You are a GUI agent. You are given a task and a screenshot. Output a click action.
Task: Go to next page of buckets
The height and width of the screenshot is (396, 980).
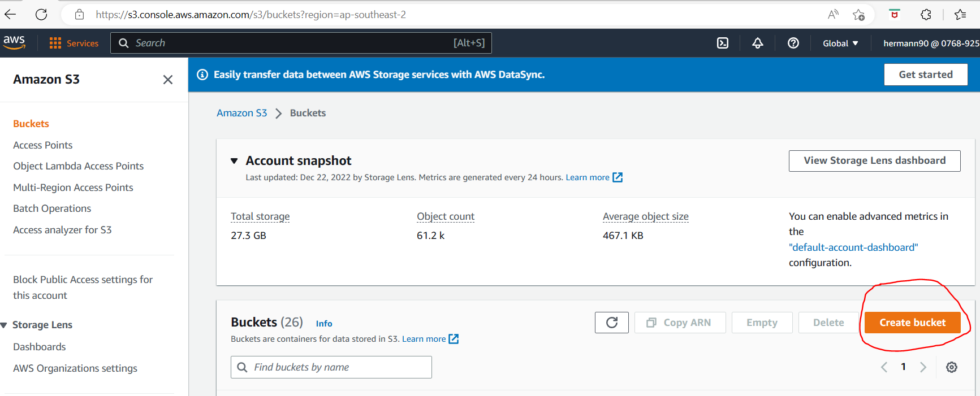tap(923, 367)
